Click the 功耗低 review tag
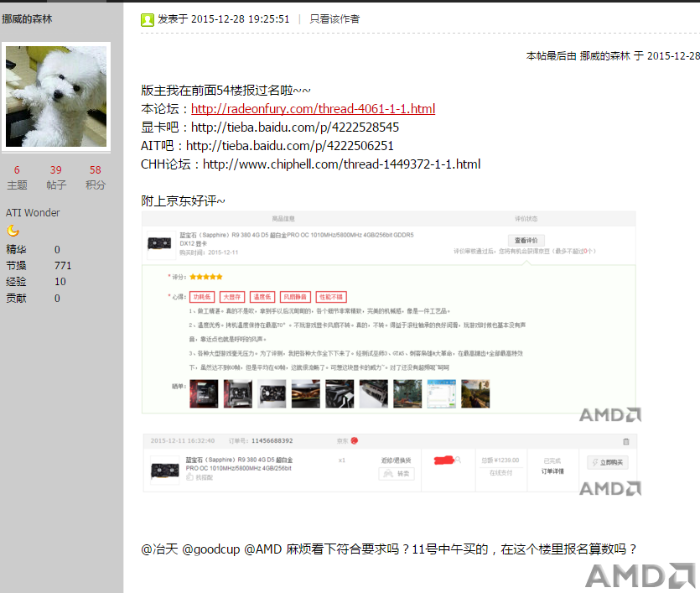This screenshot has height=593, width=700. coord(202,297)
